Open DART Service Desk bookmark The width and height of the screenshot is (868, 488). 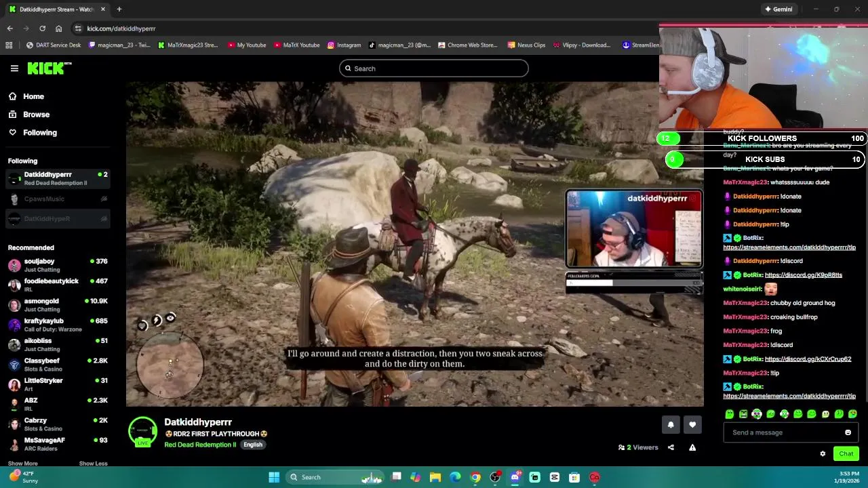[54, 45]
